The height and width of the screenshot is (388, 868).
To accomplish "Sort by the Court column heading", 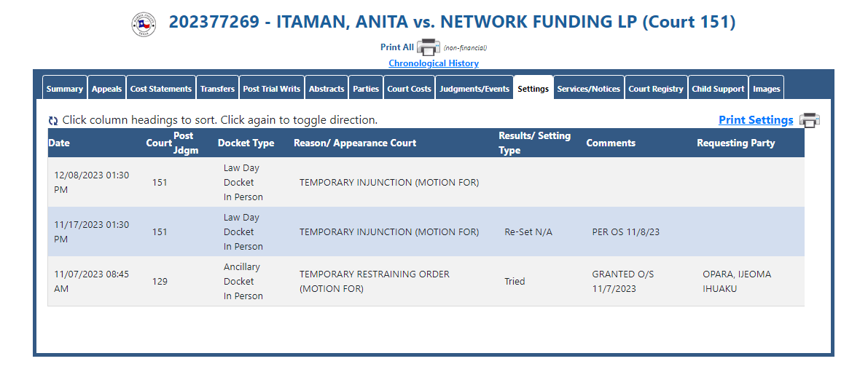I will point(159,143).
